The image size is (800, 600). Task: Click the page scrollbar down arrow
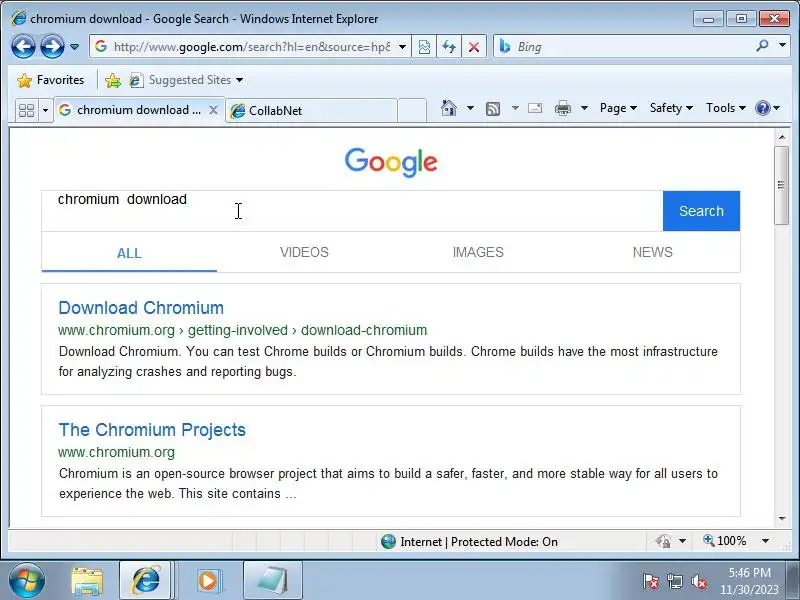point(782,519)
